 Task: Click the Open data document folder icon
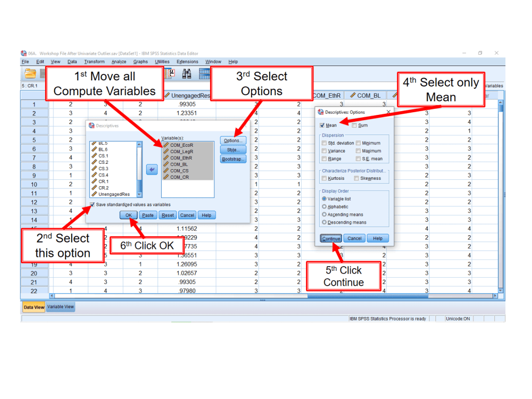click(x=30, y=74)
